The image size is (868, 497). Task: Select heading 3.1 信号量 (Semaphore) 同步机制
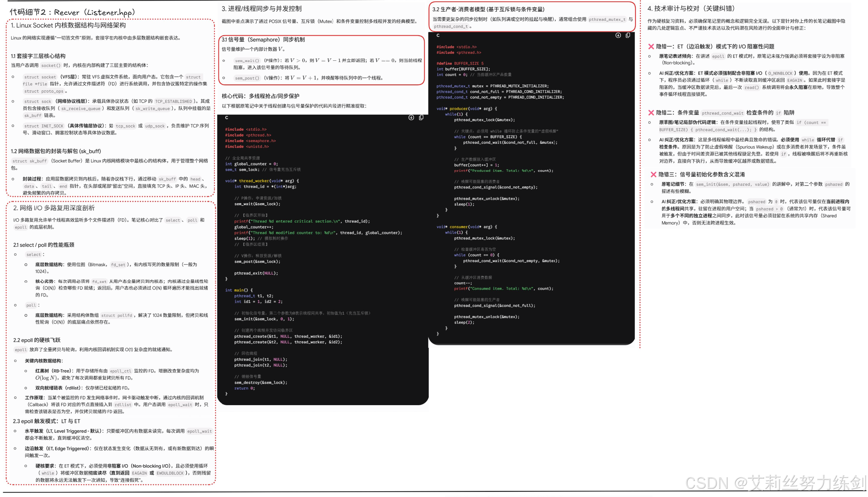[x=263, y=40]
